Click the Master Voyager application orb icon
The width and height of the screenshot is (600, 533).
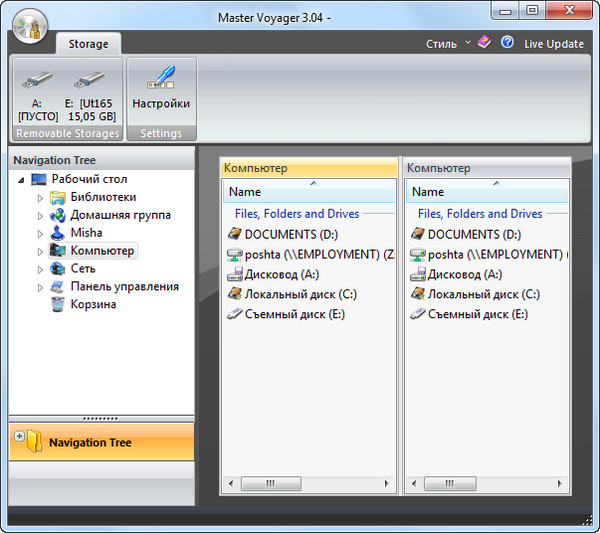point(32,26)
